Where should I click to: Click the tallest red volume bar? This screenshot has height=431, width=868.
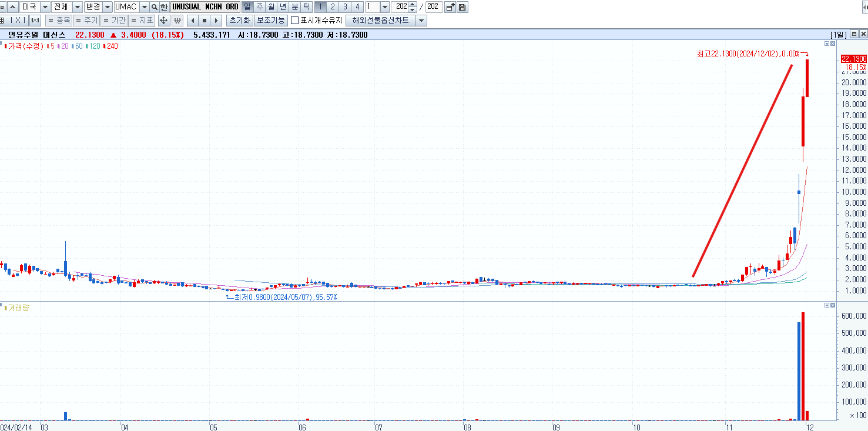[803, 366]
